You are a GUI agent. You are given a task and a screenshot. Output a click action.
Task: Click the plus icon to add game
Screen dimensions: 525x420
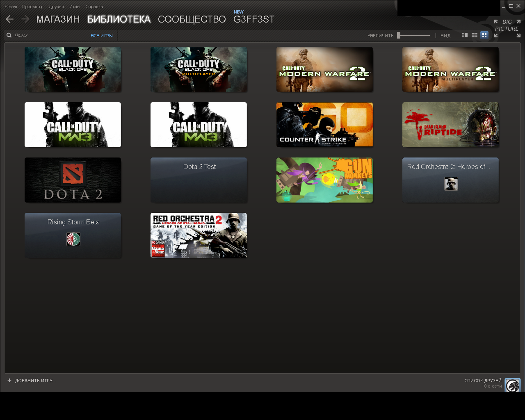click(9, 380)
